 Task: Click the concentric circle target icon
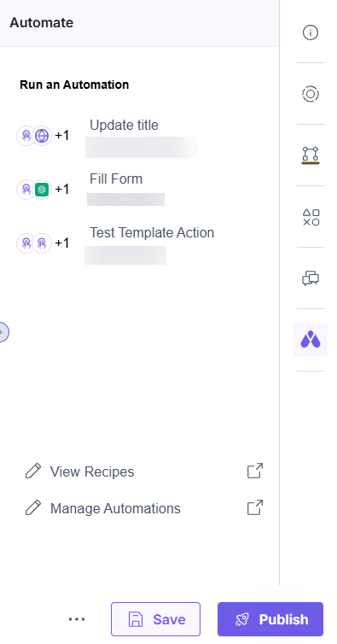311,94
